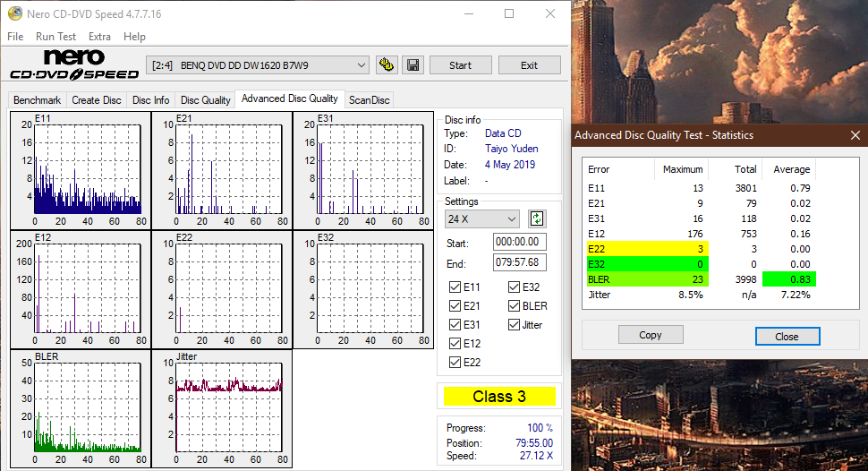Toggle the BLER checkbox
Image resolution: width=868 pixels, height=471 pixels.
pos(515,306)
